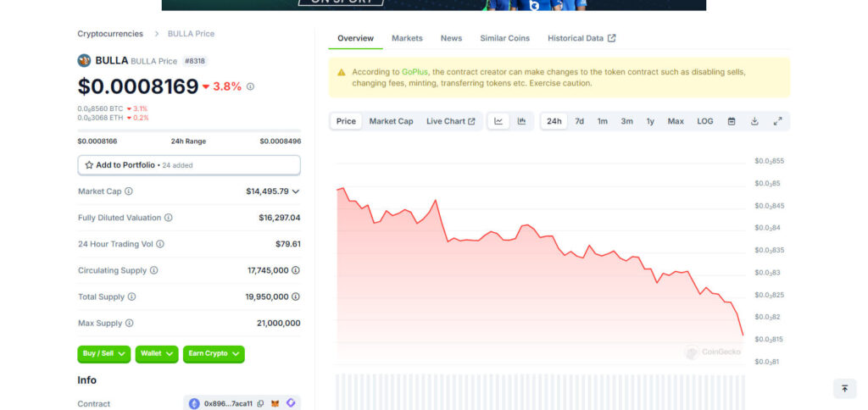868x410 pixels.
Task: Switch to line chart view icon
Action: 498,121
